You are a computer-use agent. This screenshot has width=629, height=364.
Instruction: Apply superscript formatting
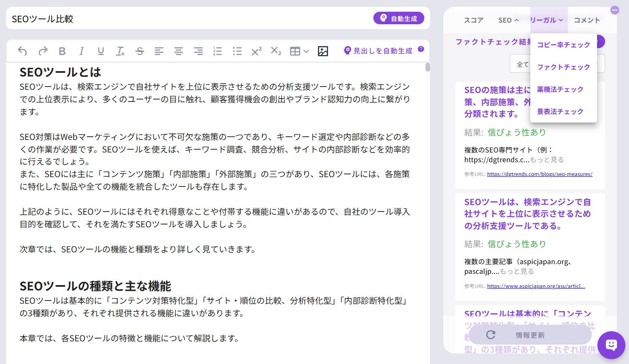[256, 51]
